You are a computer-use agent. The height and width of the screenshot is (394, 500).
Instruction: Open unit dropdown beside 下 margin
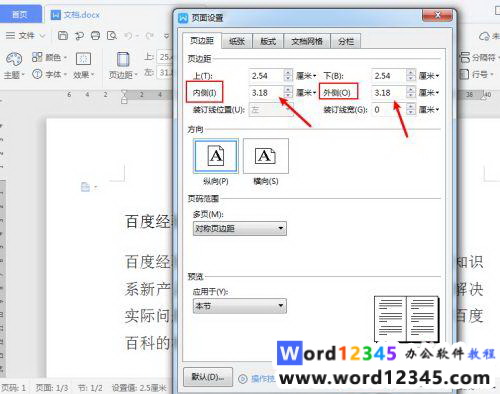[429, 76]
